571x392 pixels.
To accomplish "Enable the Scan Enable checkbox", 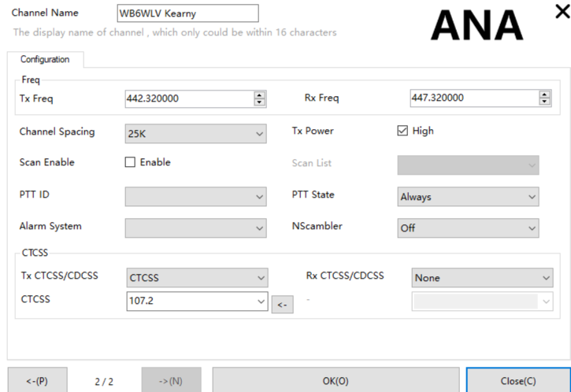I will [130, 163].
